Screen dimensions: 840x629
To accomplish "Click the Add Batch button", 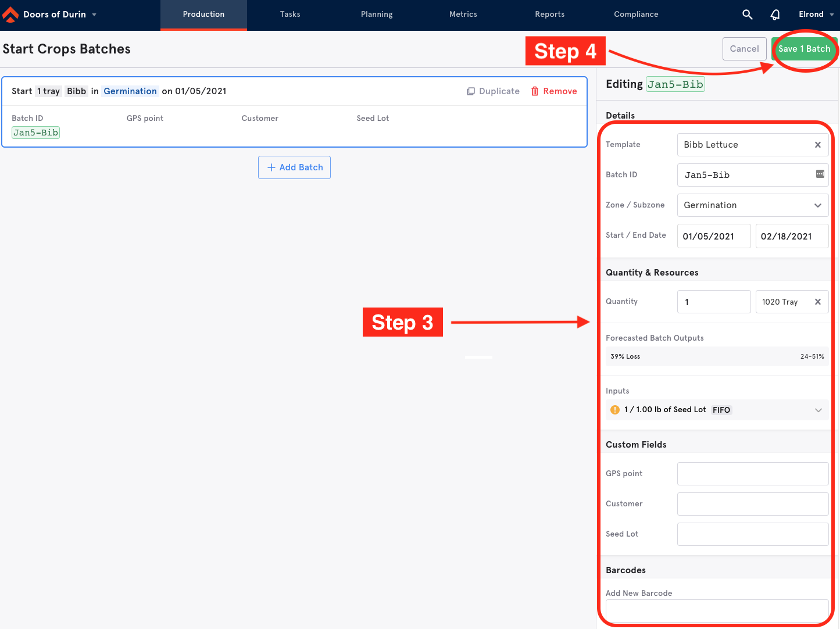I will (294, 167).
